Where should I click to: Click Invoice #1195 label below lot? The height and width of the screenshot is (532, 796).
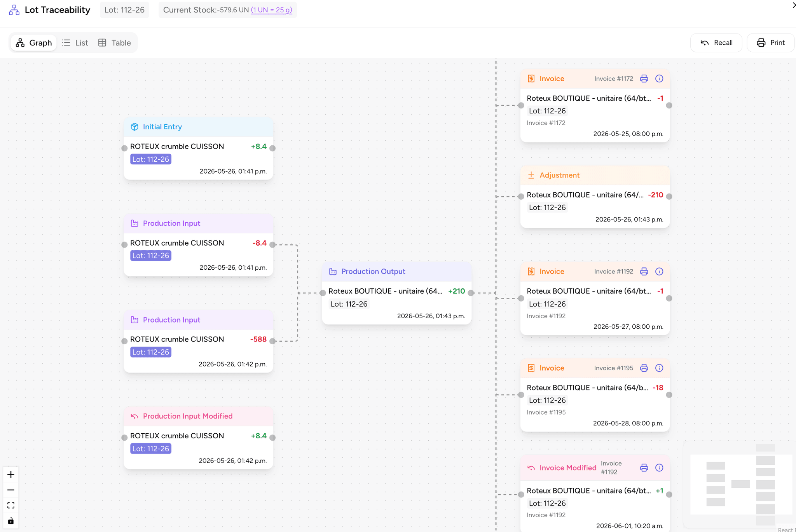[546, 412]
